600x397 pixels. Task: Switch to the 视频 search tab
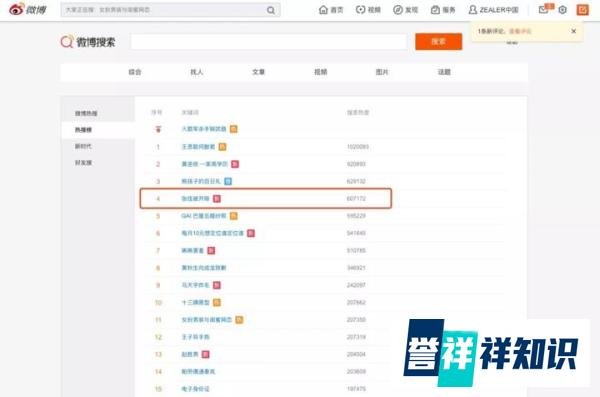tap(321, 72)
